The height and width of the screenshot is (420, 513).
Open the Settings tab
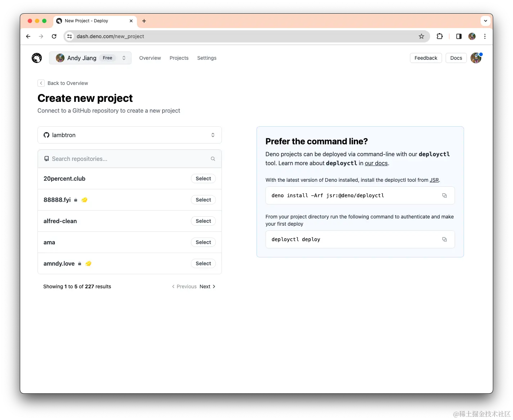coord(207,58)
